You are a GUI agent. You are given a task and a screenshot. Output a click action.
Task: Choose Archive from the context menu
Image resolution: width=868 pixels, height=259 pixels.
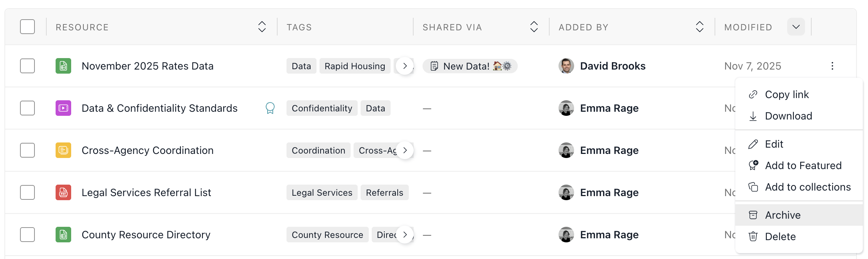point(782,215)
